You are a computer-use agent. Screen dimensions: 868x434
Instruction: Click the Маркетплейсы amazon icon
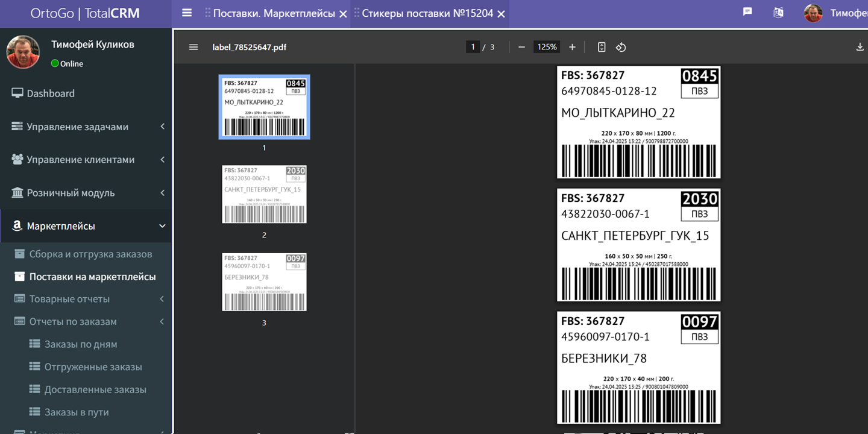tap(17, 226)
